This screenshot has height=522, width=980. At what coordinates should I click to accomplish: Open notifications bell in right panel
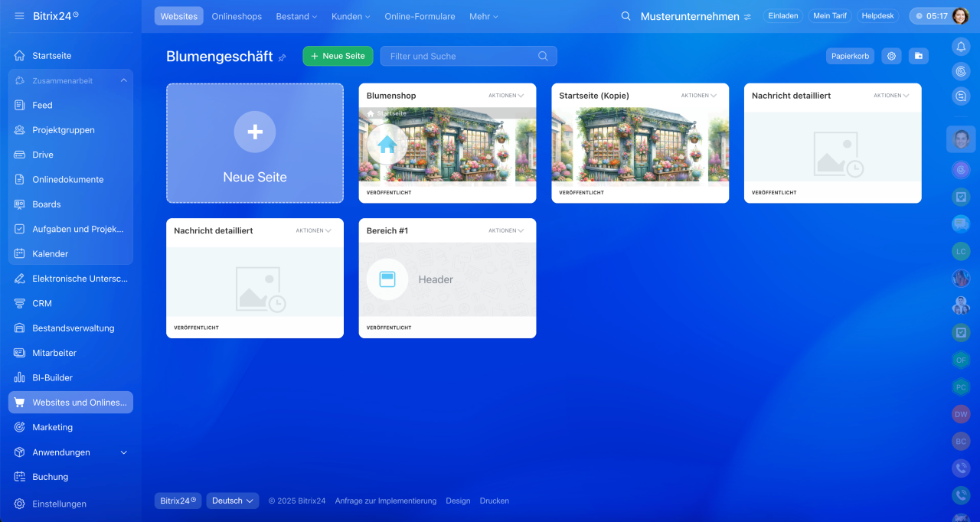961,47
